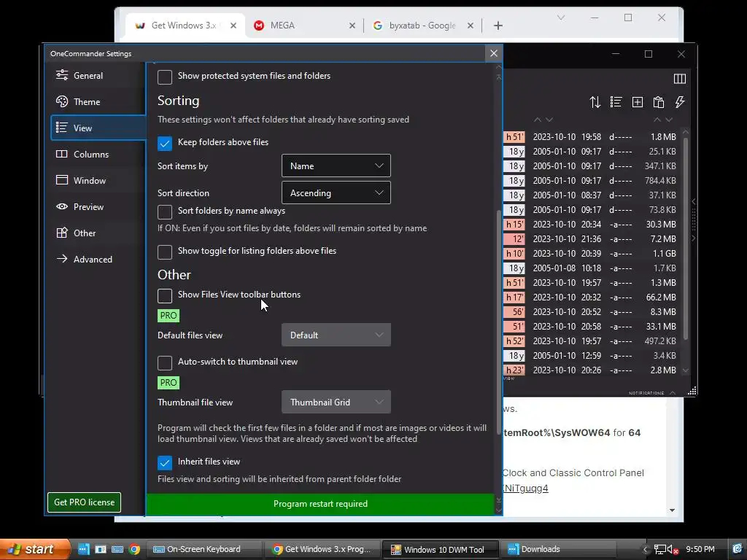Uncheck Inherit files view
747x560 pixels.
click(x=165, y=462)
